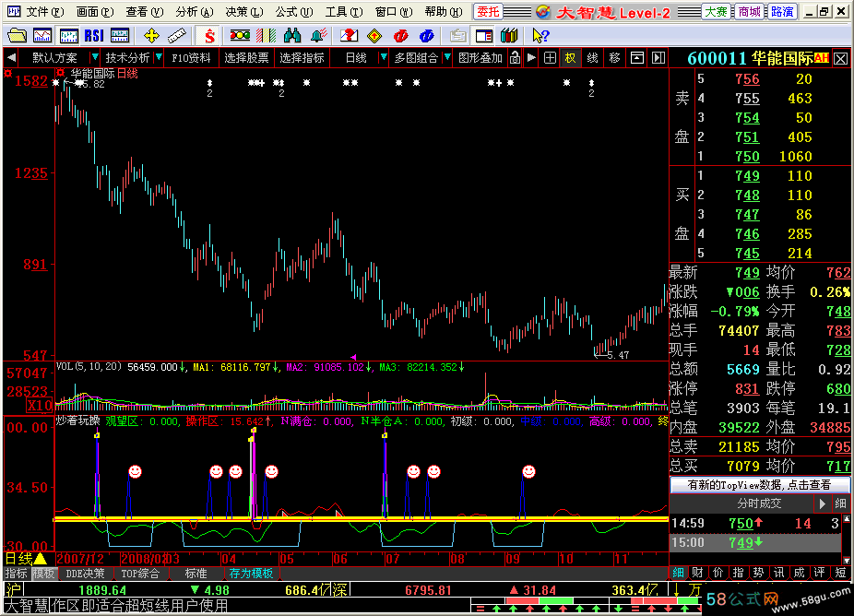Screen dimensions: 854x616
Task: Open the traffic light signal icon
Action: (x=240, y=36)
